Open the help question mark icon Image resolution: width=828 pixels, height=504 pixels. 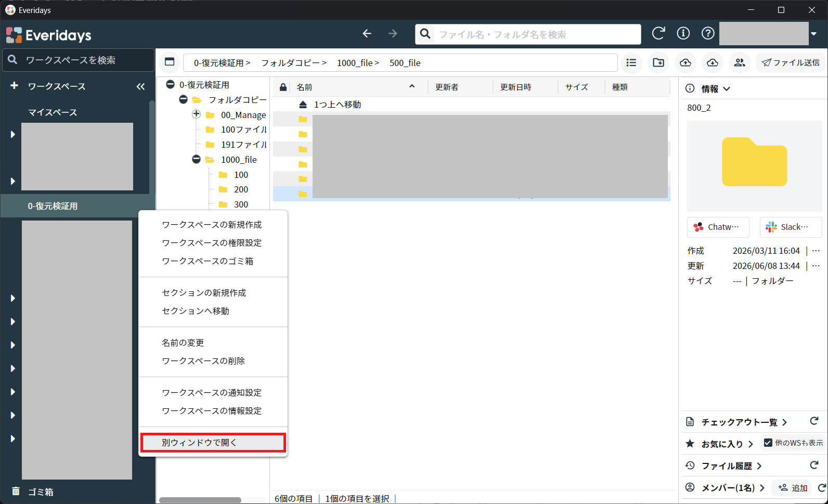tap(708, 33)
